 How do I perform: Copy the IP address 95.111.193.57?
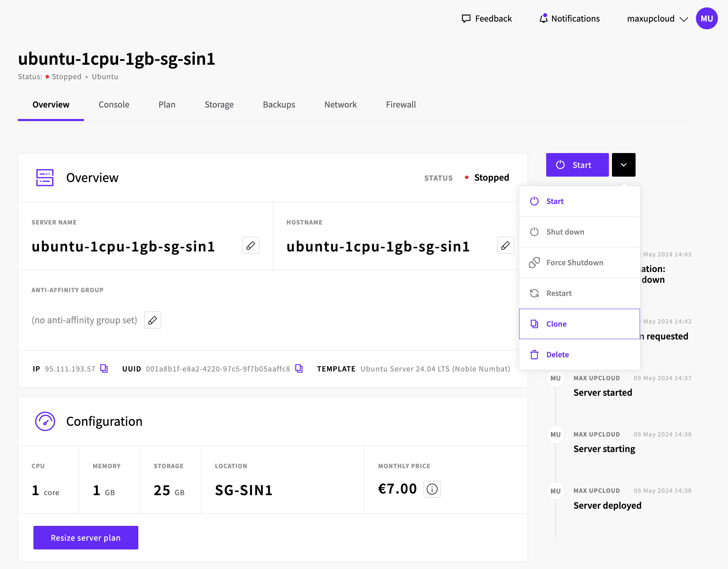pyautogui.click(x=104, y=368)
